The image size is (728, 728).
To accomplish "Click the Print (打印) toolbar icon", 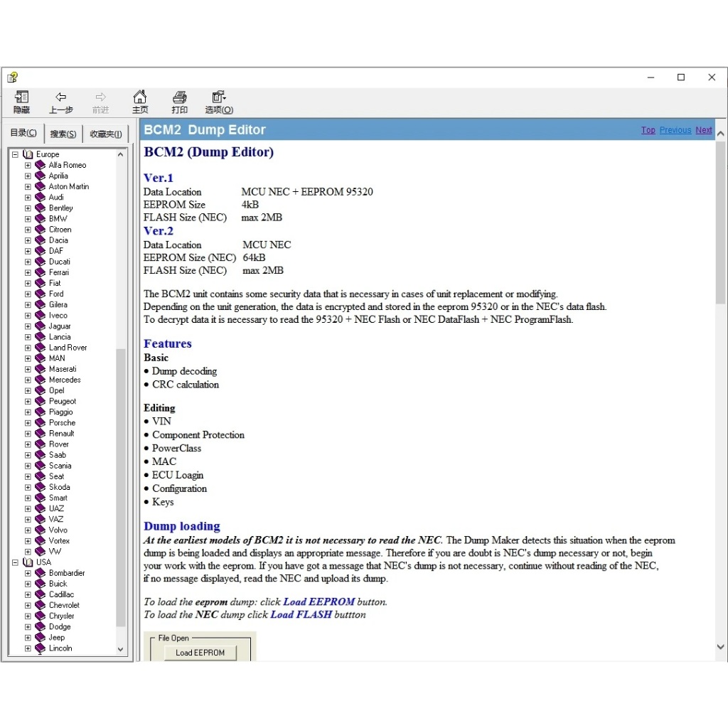I will pyautogui.click(x=180, y=97).
